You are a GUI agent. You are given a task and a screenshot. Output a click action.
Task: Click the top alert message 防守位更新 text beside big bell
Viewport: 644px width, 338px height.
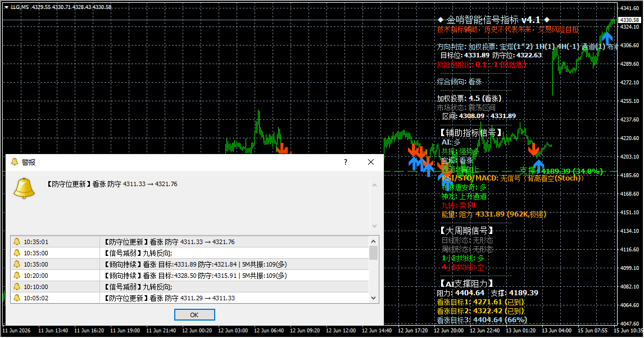[112, 184]
